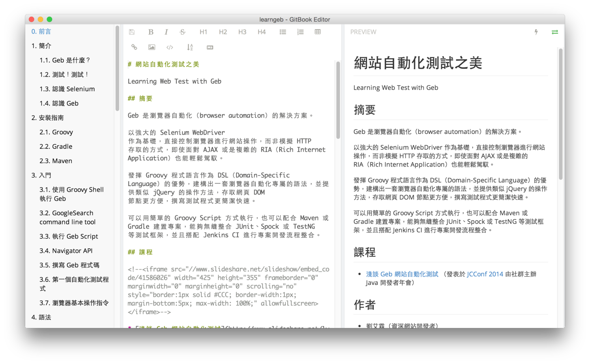Open section 3.2. GoogleSearch command line tool
The width and height of the screenshot is (590, 364).
tap(68, 218)
